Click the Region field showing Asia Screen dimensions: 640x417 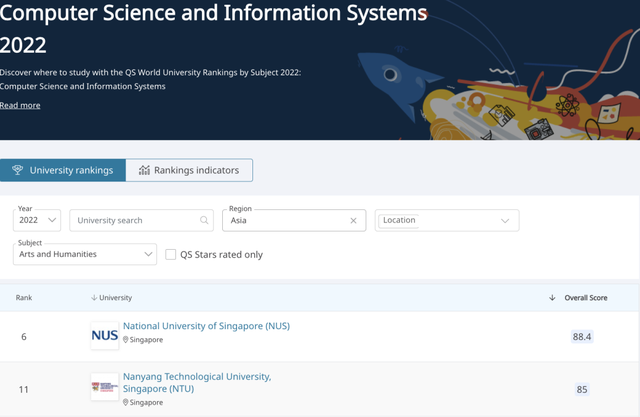(x=294, y=220)
